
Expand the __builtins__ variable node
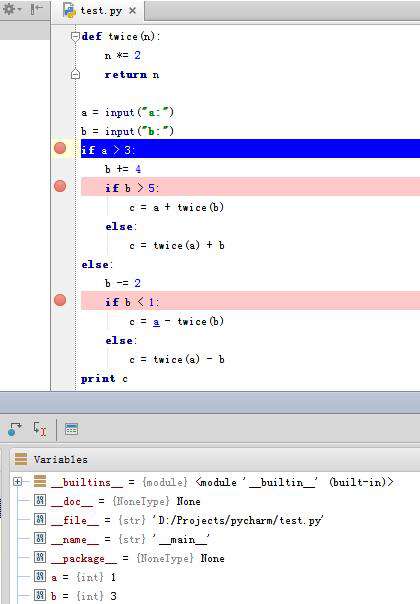click(x=17, y=482)
